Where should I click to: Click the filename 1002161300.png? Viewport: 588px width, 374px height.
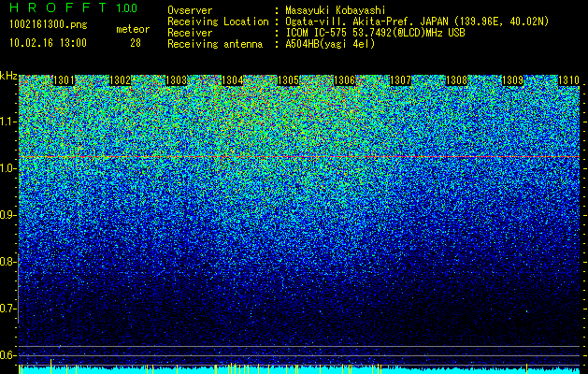[x=49, y=25]
